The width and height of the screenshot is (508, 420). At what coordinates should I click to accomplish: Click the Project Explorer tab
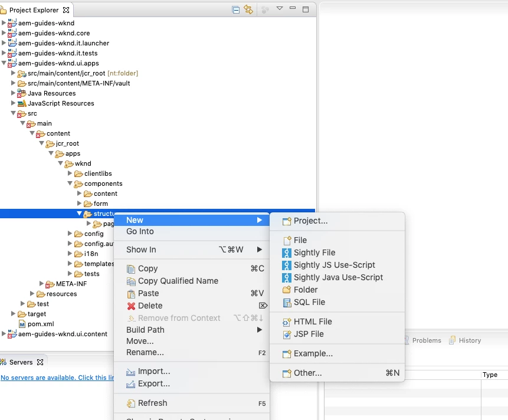(34, 10)
